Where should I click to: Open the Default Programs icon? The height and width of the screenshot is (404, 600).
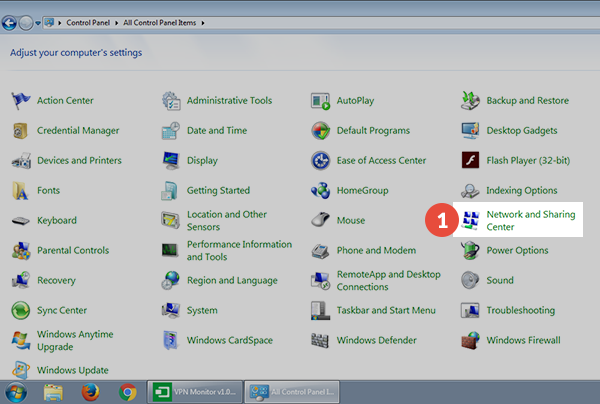pos(320,131)
